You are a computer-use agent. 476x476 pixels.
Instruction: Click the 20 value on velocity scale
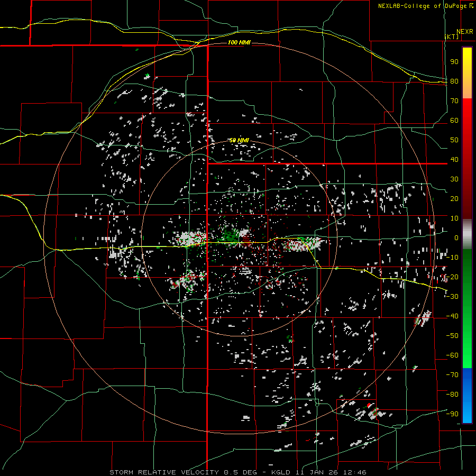click(454, 199)
